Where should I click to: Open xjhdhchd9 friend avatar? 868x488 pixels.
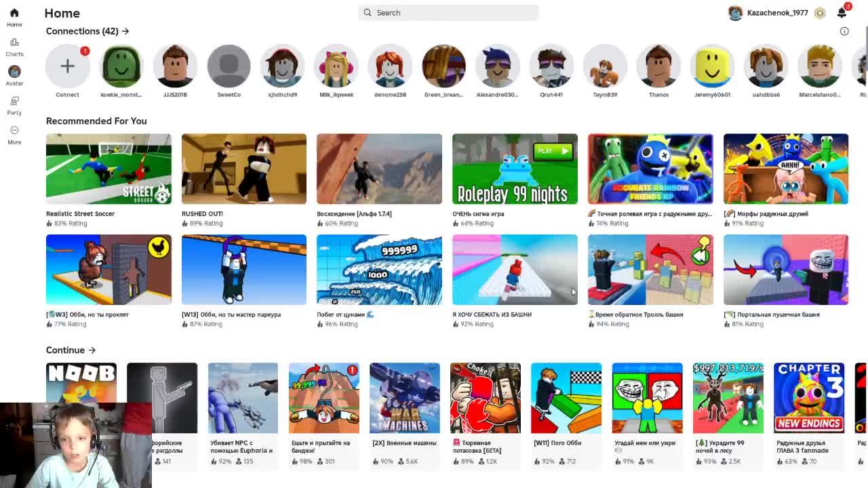tap(283, 66)
